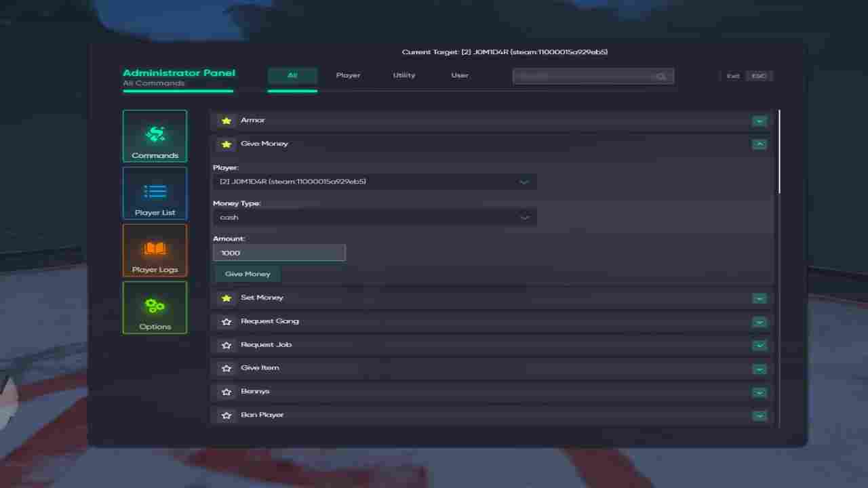Expand the Bennys command
868x488 pixels.
(759, 392)
